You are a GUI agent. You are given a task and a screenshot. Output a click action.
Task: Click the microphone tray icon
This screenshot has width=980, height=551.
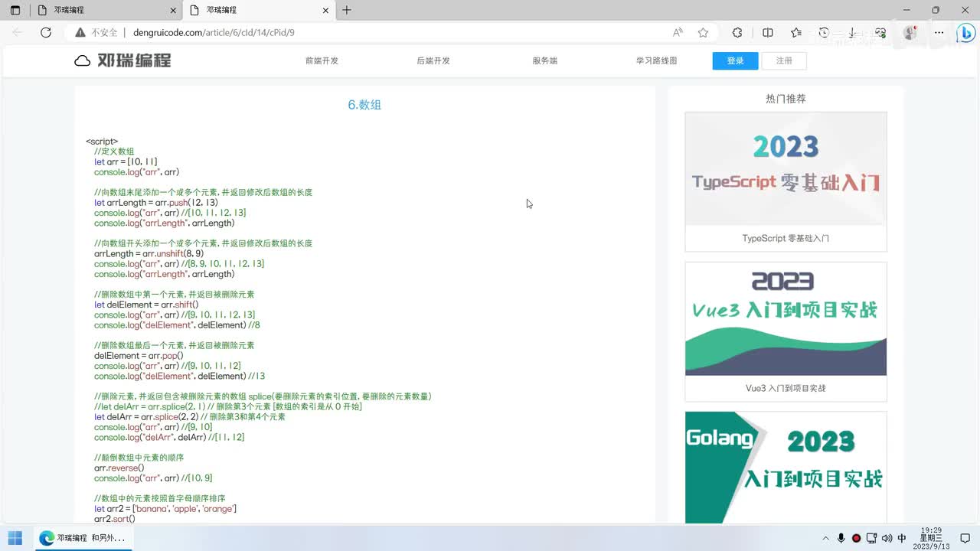(841, 538)
